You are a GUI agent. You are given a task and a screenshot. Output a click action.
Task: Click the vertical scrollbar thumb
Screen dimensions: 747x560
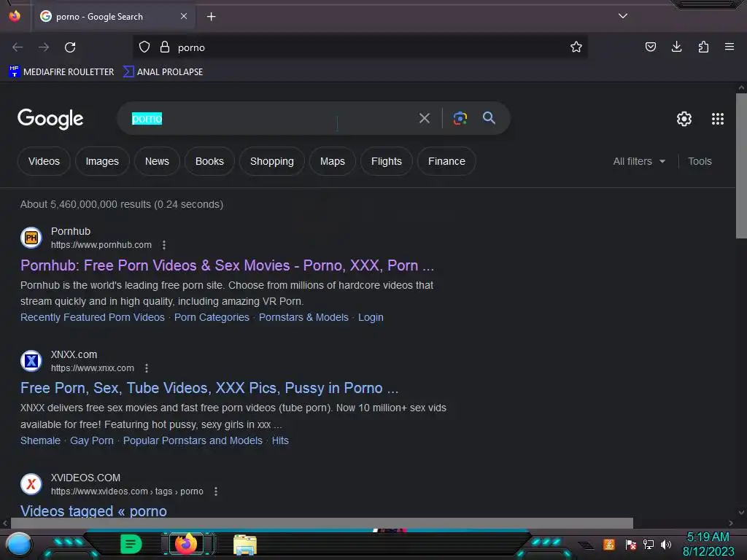coord(741,166)
